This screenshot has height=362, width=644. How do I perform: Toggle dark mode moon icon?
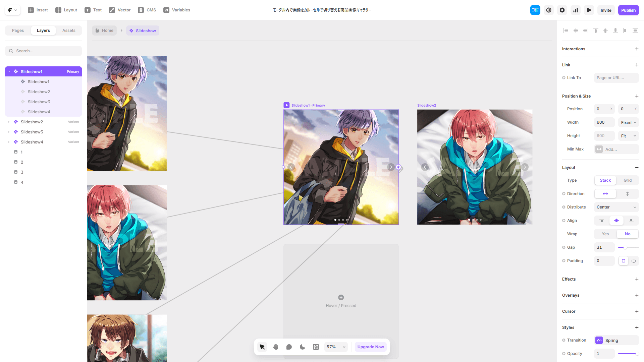point(303,347)
